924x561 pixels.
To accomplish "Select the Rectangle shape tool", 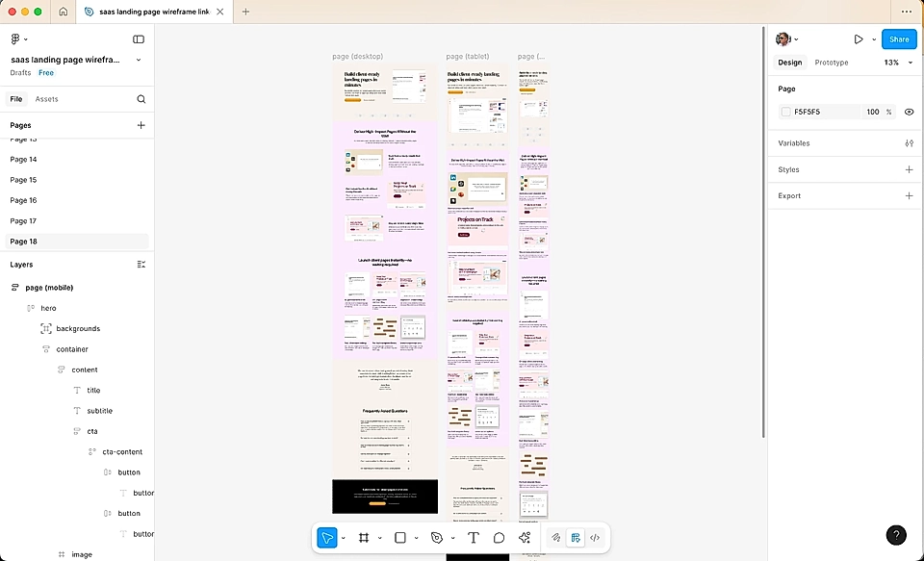I will click(400, 538).
